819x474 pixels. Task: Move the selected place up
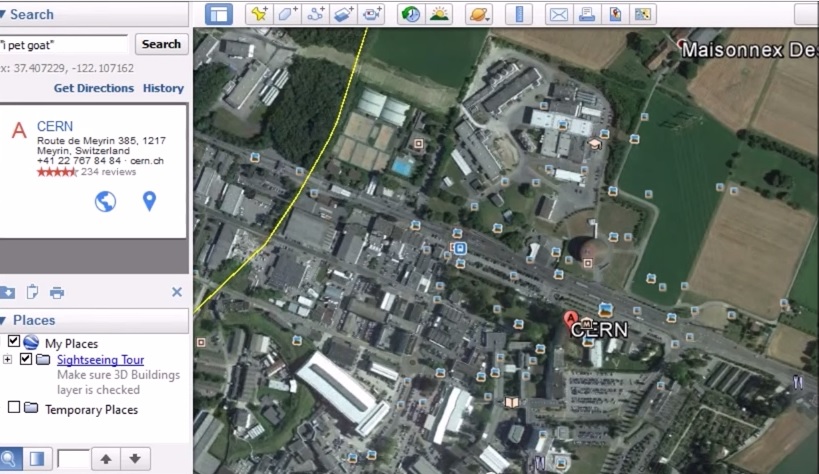tap(106, 459)
